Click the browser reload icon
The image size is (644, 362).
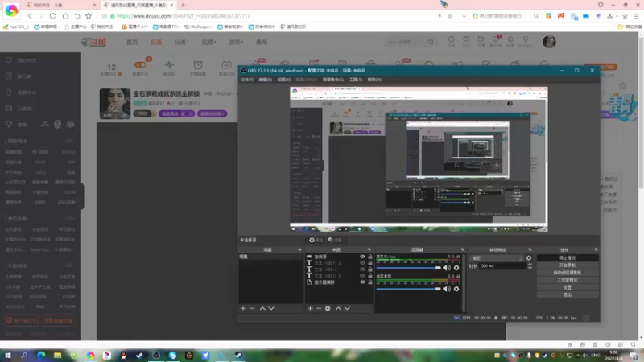coord(52,16)
